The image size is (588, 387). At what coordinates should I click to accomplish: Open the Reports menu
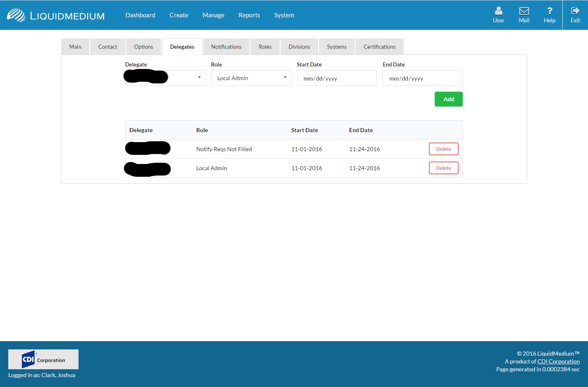(249, 15)
